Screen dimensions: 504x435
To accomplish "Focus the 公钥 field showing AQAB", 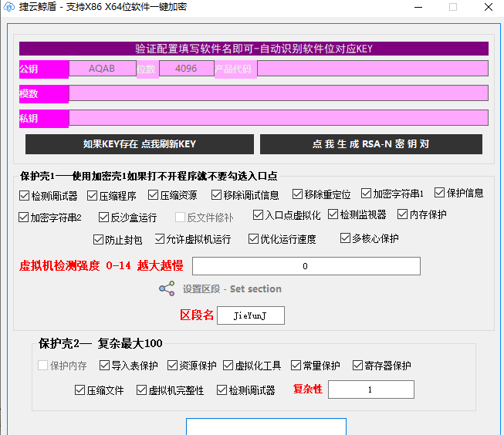I will click(103, 69).
